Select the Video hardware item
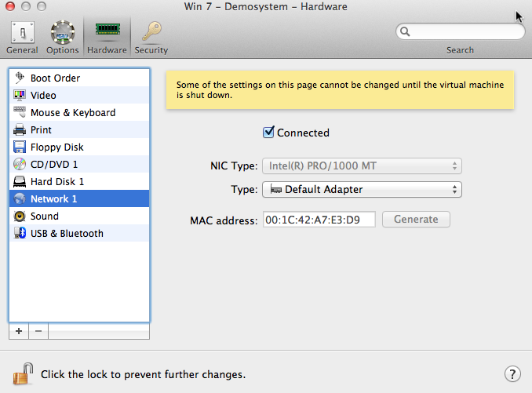This screenshot has width=532, height=393. [43, 96]
